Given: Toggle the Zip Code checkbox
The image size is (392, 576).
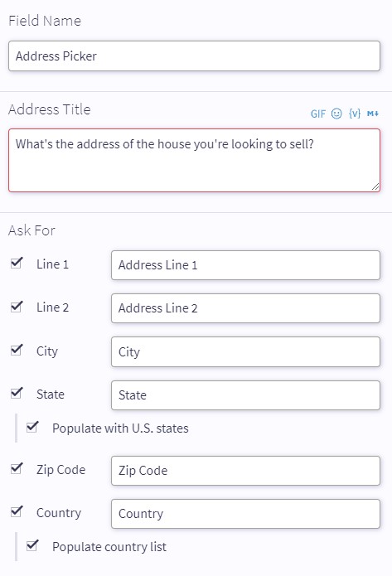Looking at the screenshot, I should click(17, 468).
